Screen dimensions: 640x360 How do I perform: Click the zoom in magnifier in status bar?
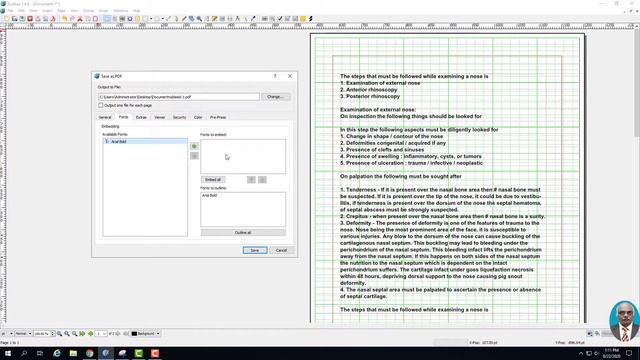tap(74, 333)
